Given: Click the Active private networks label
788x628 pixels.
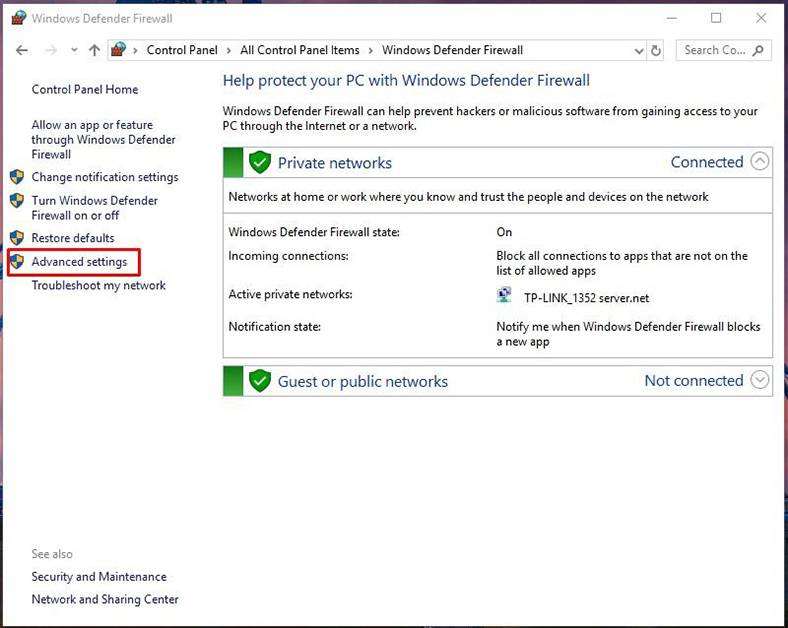Looking at the screenshot, I should point(290,294).
